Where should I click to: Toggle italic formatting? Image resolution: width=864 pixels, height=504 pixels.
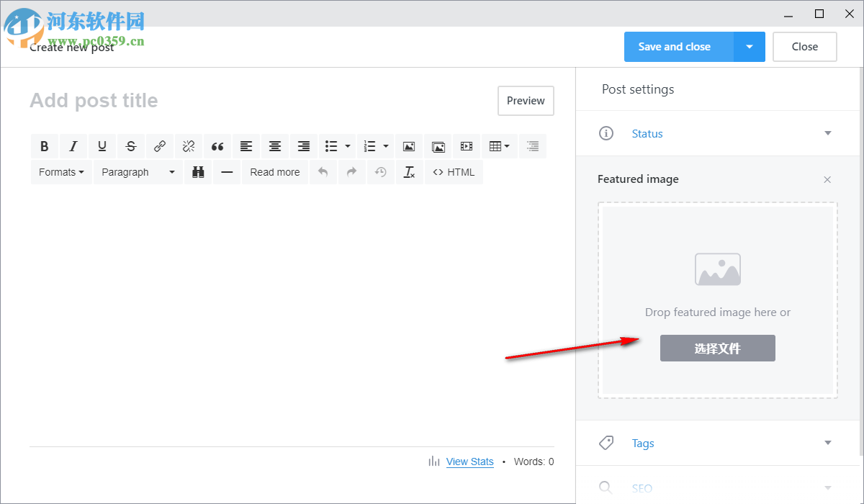point(73,146)
